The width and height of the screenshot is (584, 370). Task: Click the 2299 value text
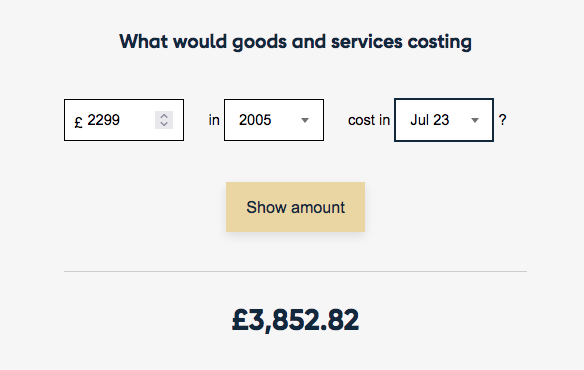104,120
